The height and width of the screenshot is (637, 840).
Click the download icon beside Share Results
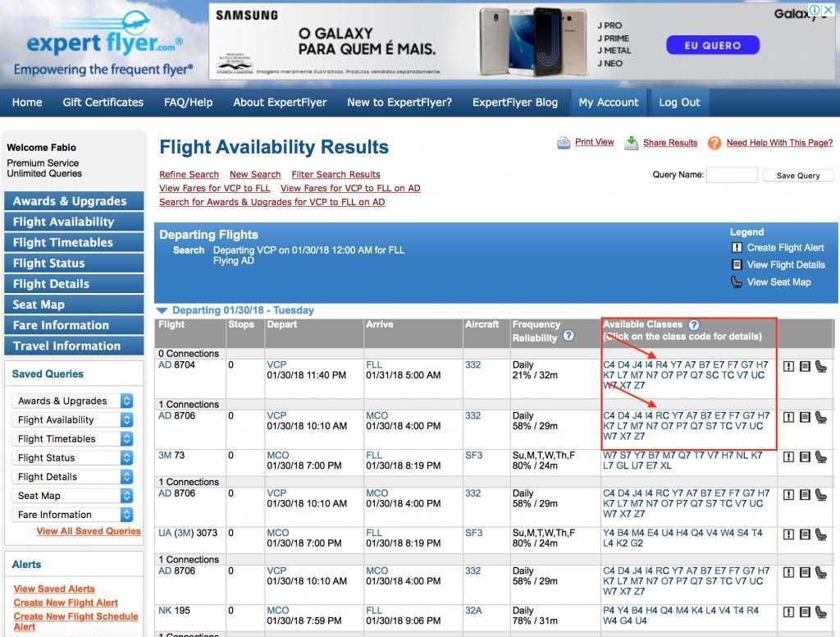coord(632,143)
